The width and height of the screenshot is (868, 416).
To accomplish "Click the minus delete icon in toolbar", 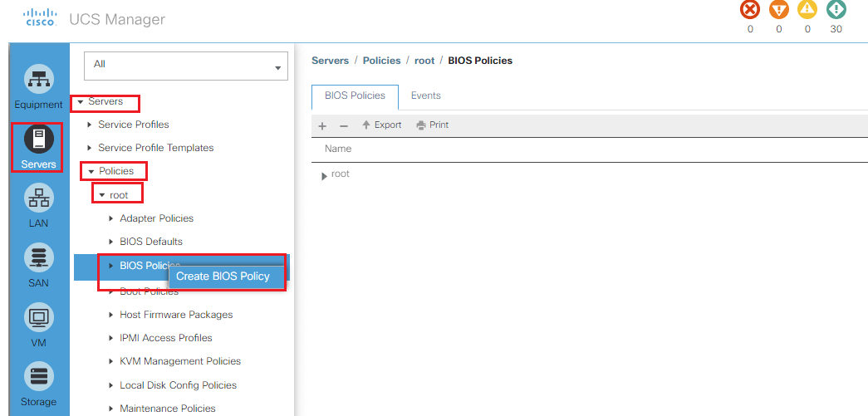I will click(x=343, y=125).
